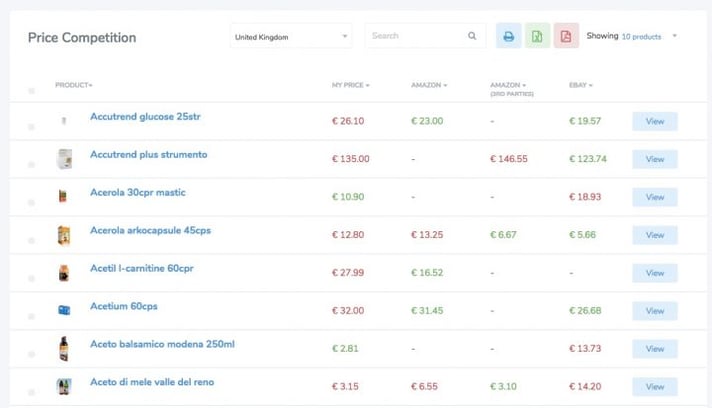
Task: Open Accutrend glucose 25str product thumbnail
Action: click(x=64, y=120)
